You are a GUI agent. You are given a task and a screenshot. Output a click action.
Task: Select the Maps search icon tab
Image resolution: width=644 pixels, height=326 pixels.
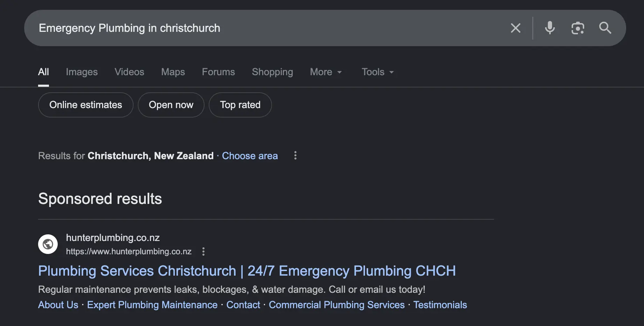pos(173,72)
